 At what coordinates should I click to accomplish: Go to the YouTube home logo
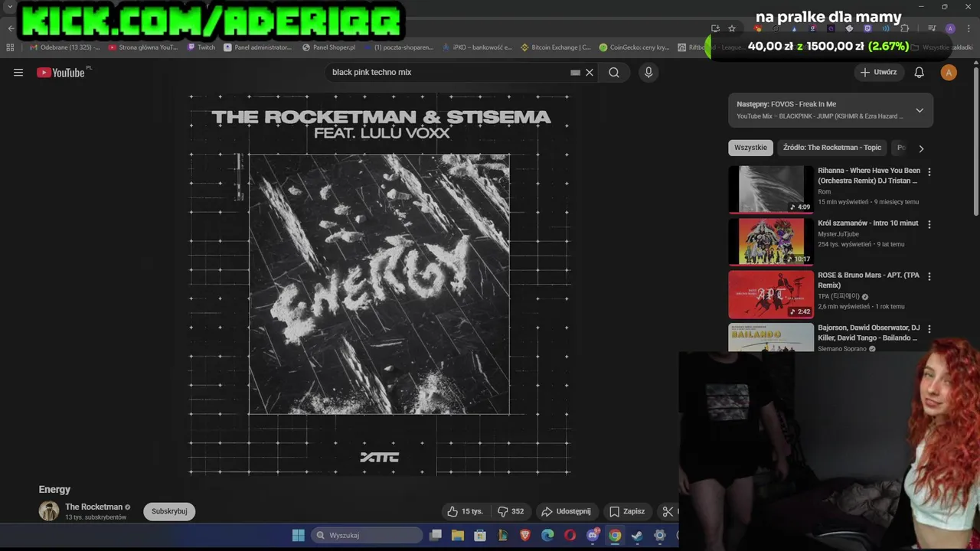pyautogui.click(x=60, y=73)
